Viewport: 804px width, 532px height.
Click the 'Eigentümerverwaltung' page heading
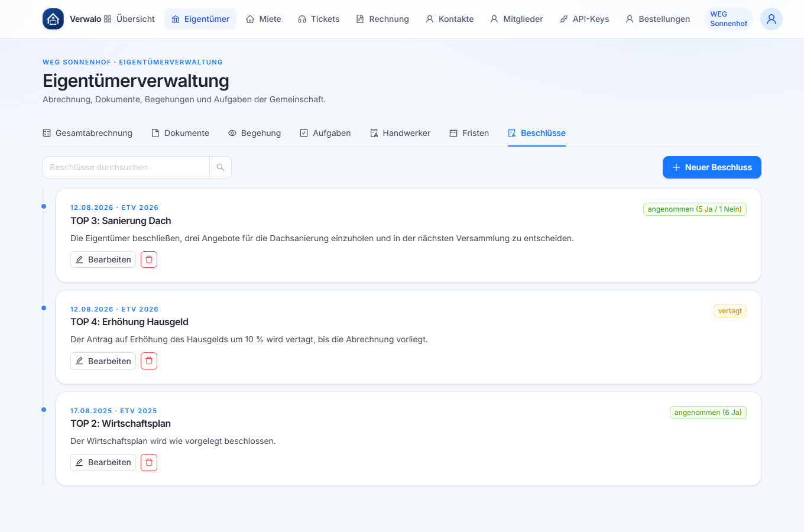(136, 80)
